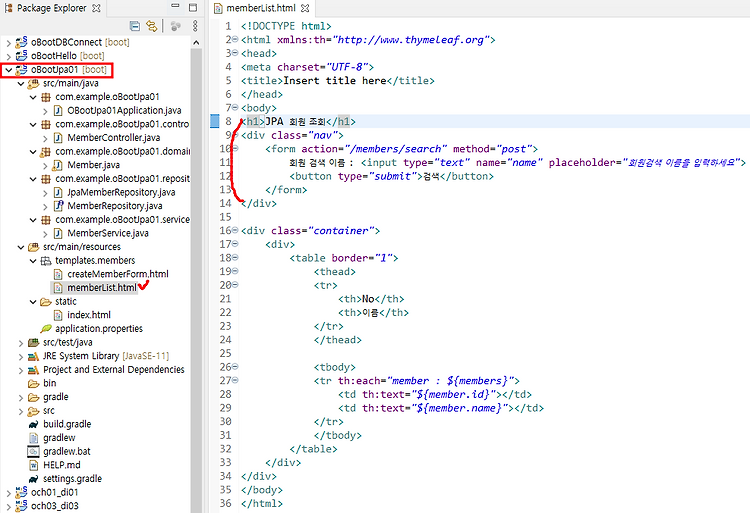This screenshot has height=513, width=750.
Task: Click build.gradle elephant icon
Action: tap(33, 424)
